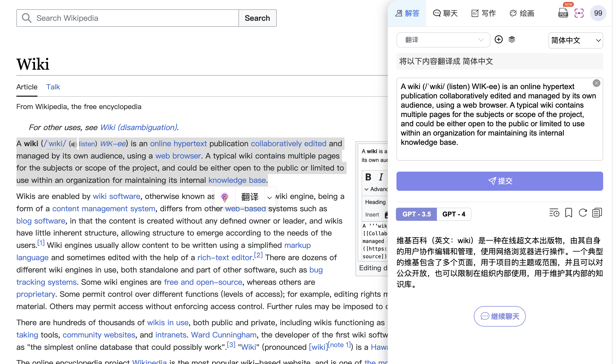Regenerate the answer with refresh icon
Image resolution: width=613 pixels, height=364 pixels.
[x=583, y=213]
